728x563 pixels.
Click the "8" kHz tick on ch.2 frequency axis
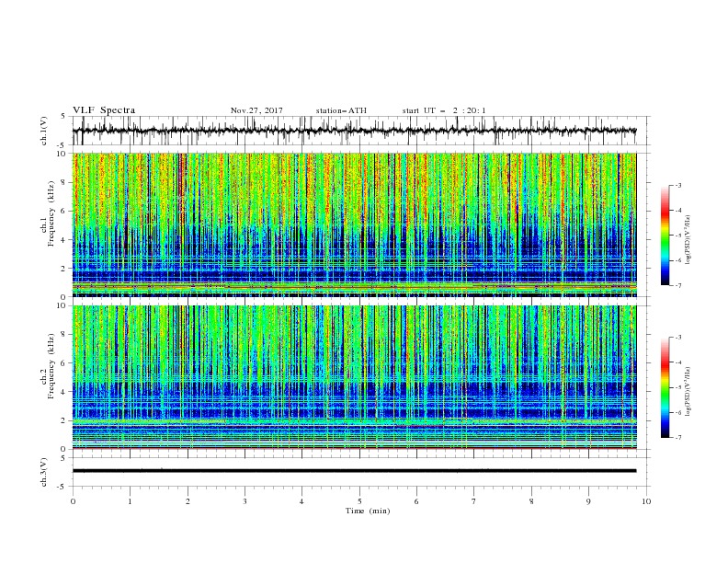64,335
